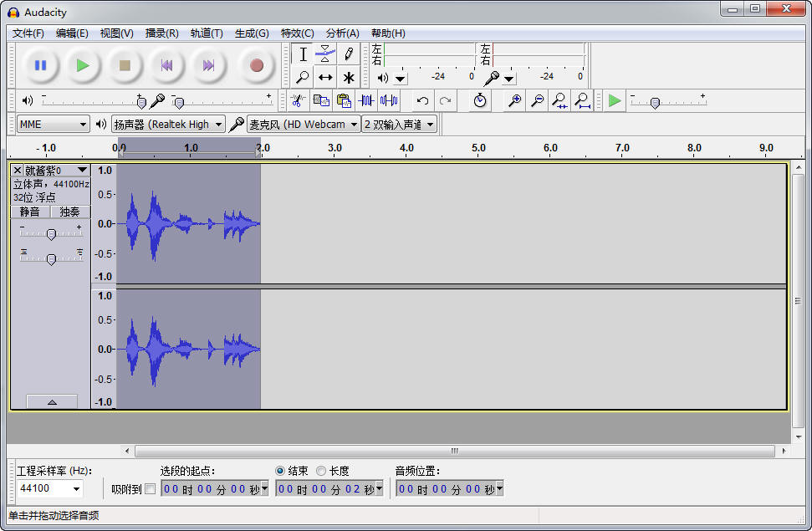Open the 特效(C) menu

click(297, 33)
